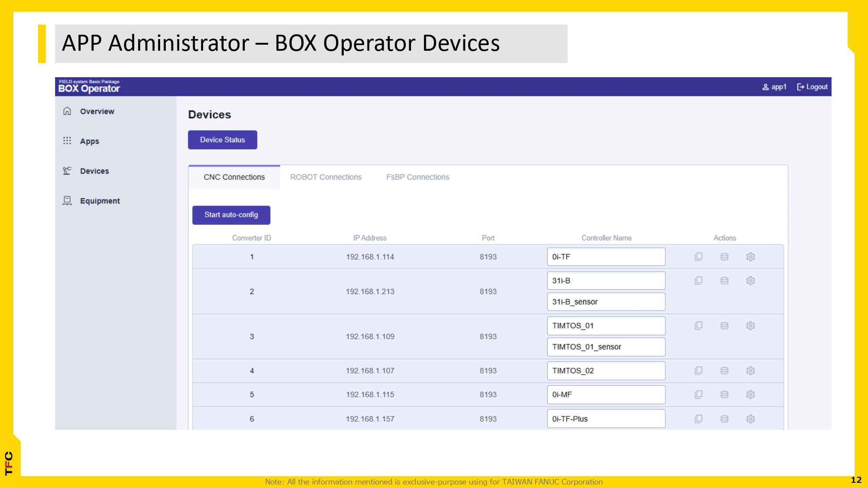Edit the 0i-TF-Plus controller name field

click(x=606, y=419)
